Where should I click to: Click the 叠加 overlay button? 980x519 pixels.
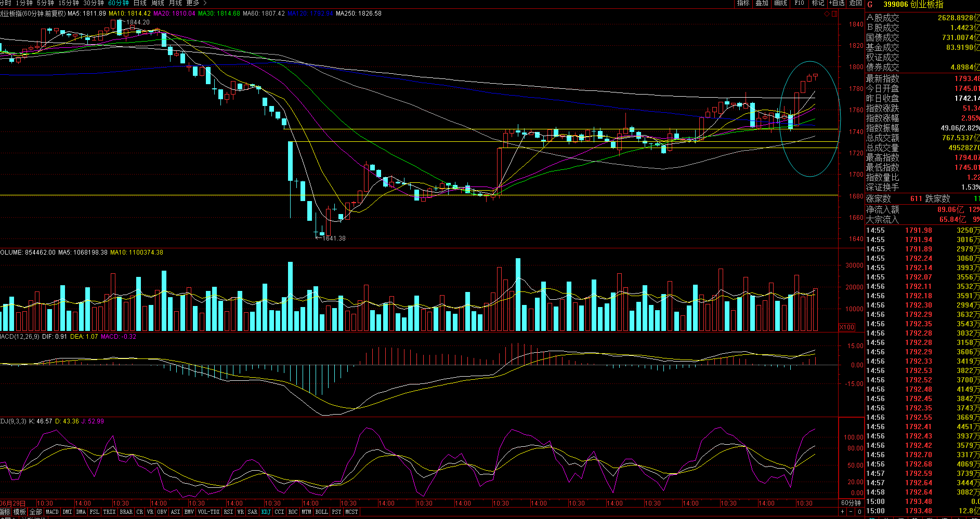762,3
